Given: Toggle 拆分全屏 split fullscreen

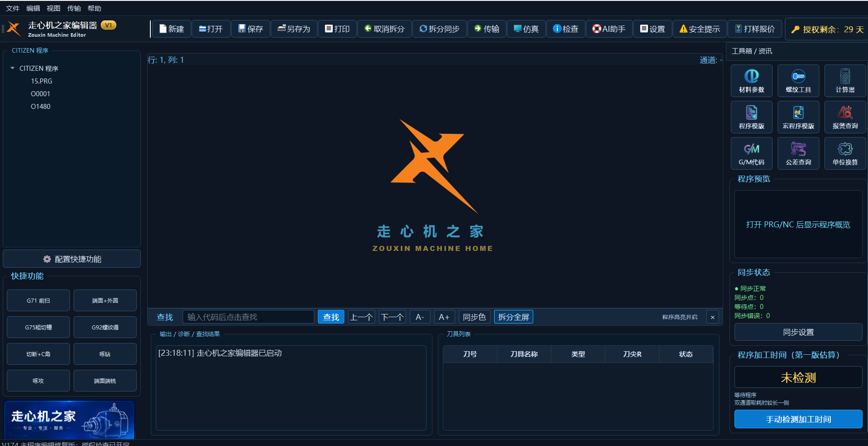Looking at the screenshot, I should click(514, 317).
